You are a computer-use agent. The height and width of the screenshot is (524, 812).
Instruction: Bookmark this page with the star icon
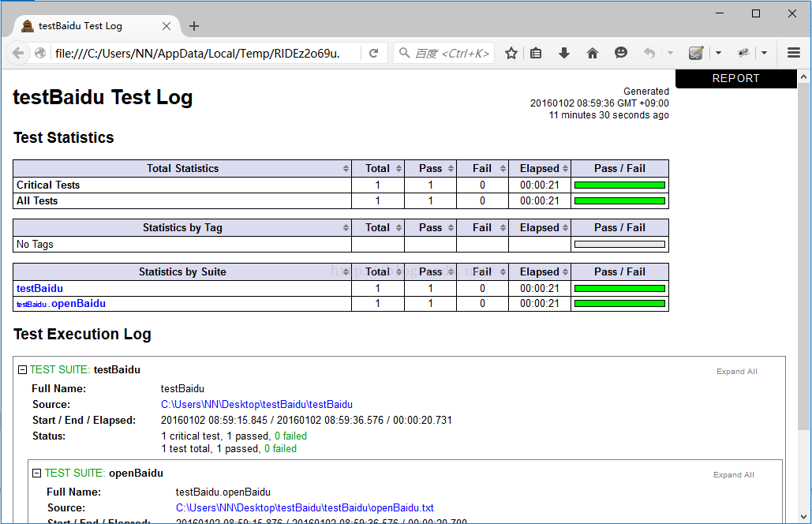coord(511,53)
